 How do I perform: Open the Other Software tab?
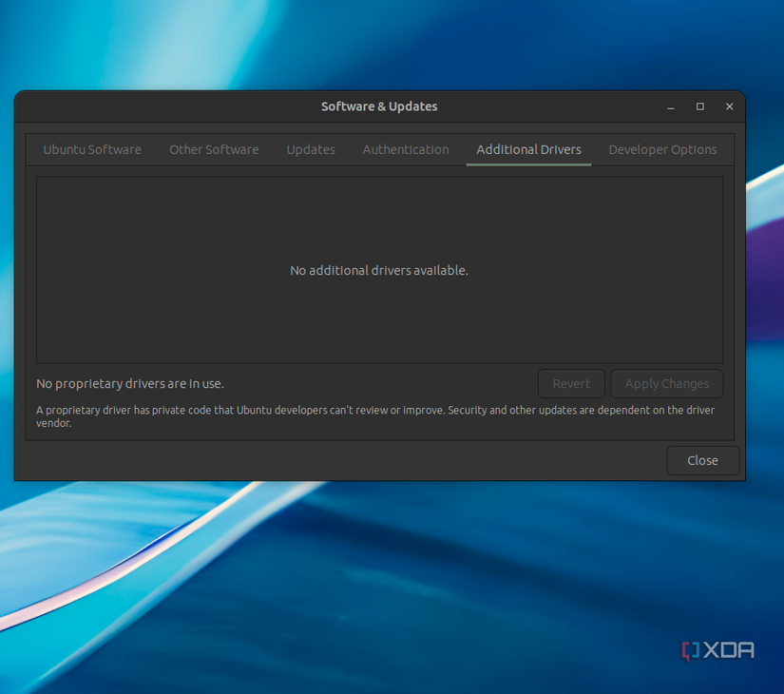click(x=214, y=149)
